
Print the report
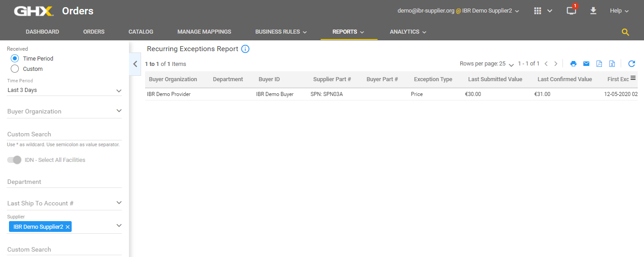pyautogui.click(x=573, y=64)
